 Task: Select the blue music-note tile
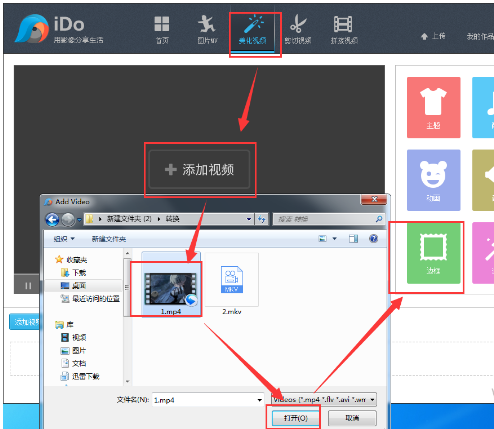point(483,107)
